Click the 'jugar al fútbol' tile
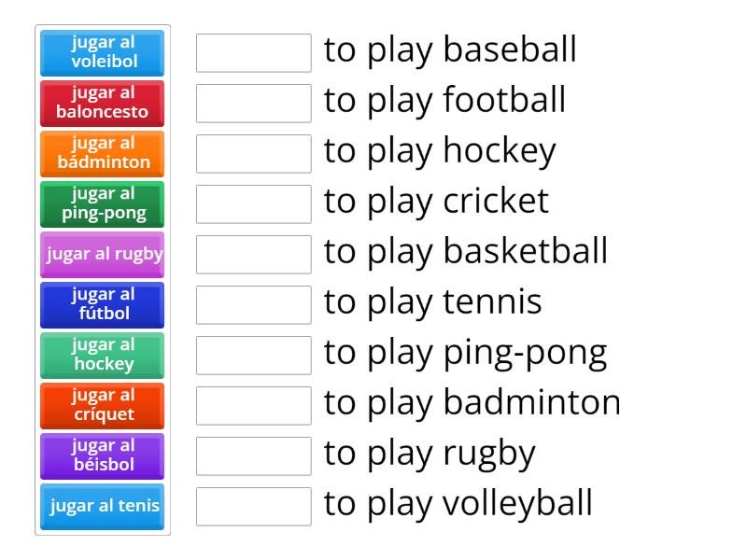 pyautogui.click(x=102, y=305)
